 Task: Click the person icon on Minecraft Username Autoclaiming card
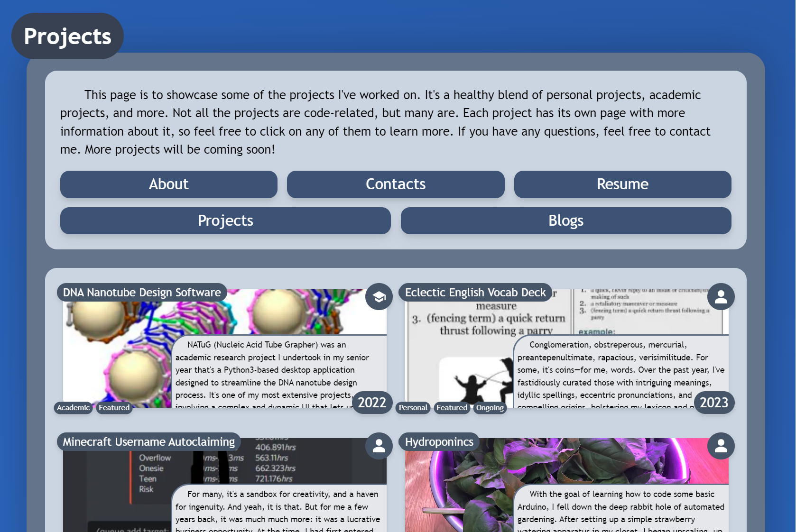pos(379,446)
